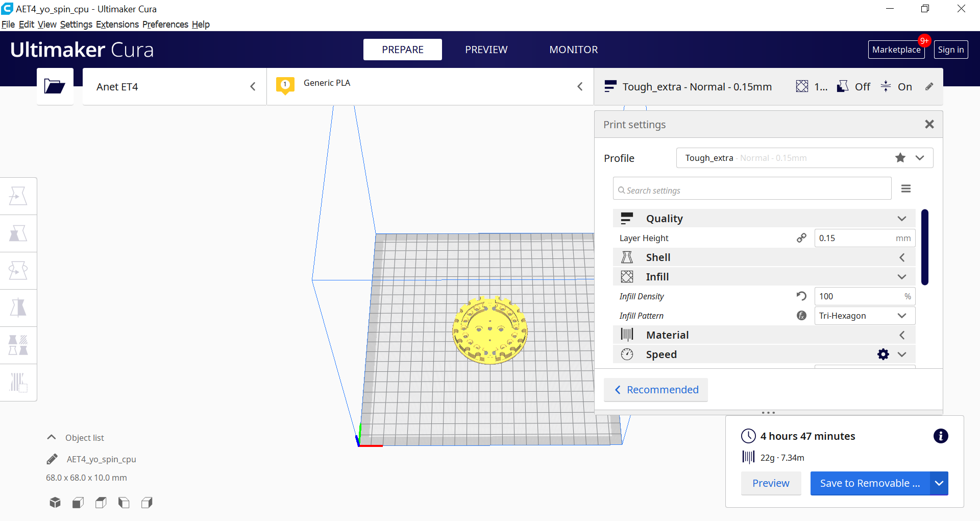Open the File menu
Viewport: 980px width, 521px height.
coord(8,25)
